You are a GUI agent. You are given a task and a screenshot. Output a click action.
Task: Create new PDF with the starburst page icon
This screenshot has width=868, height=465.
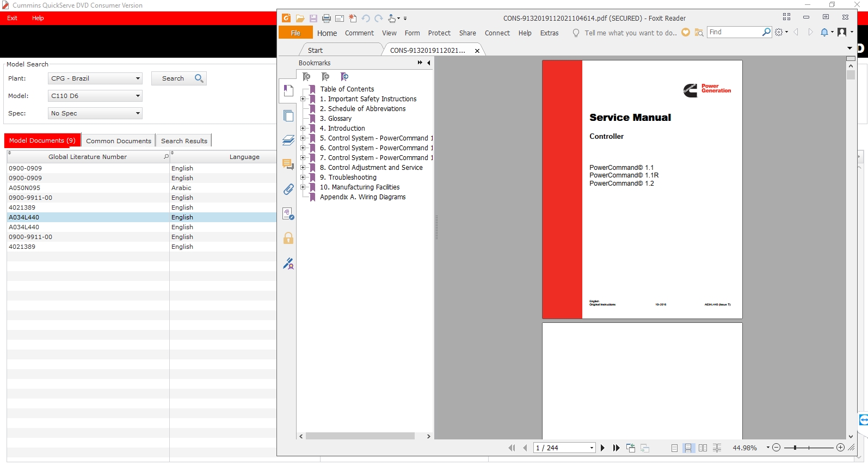tap(353, 19)
